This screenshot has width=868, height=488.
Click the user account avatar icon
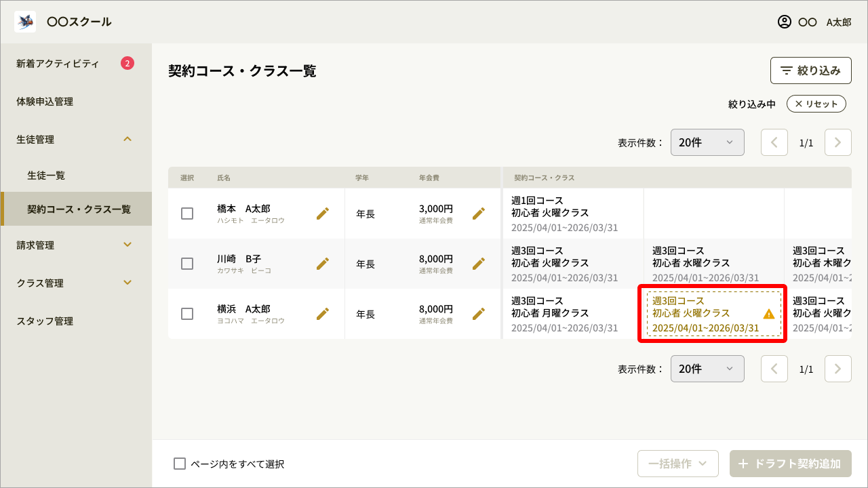(784, 22)
